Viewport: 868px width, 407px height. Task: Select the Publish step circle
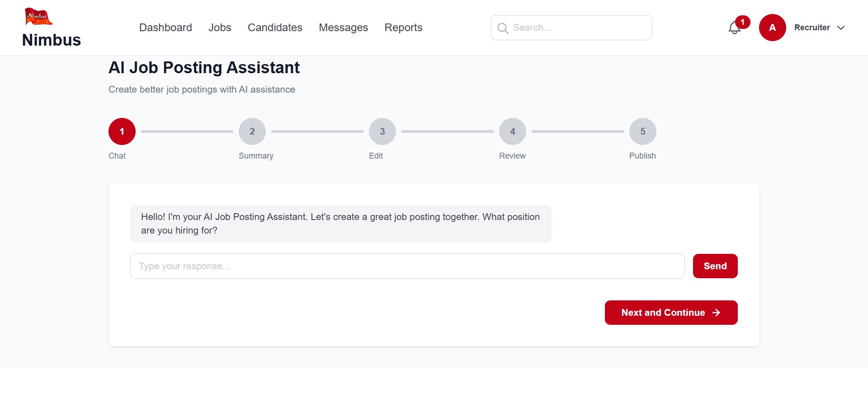coord(642,131)
